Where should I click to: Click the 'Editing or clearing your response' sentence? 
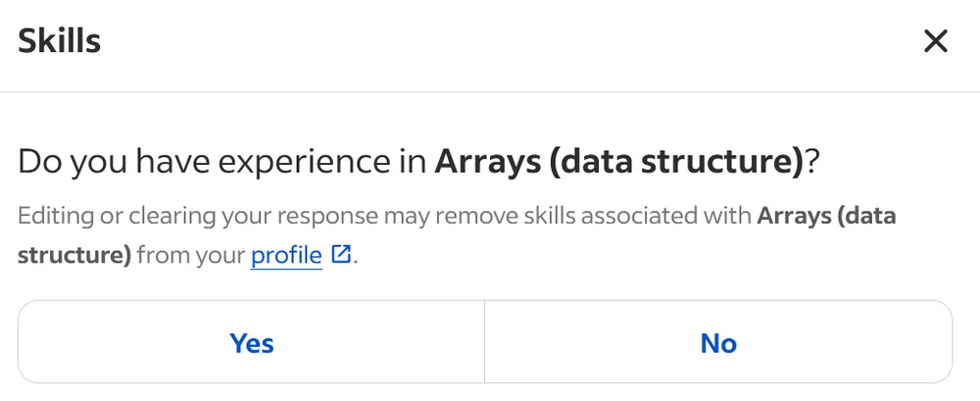click(196, 215)
